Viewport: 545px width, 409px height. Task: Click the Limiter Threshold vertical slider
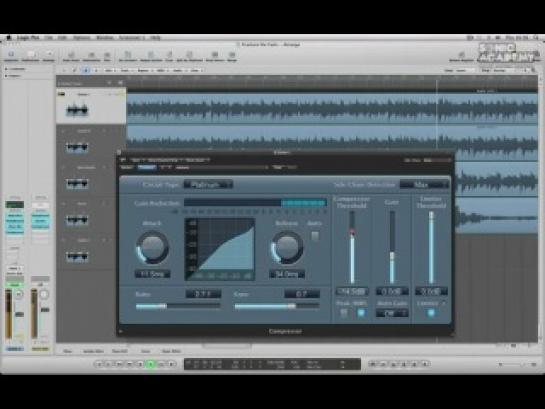pos(431,247)
